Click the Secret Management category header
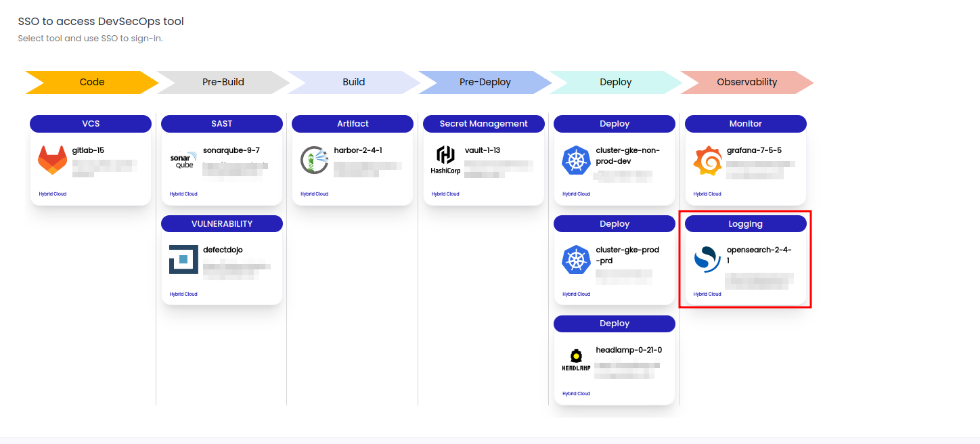980x444 pixels. tap(484, 124)
